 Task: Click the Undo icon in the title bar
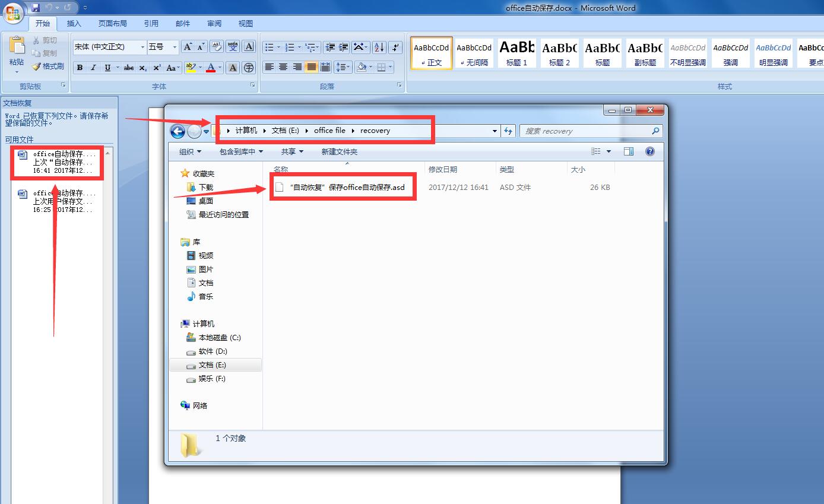(49, 8)
